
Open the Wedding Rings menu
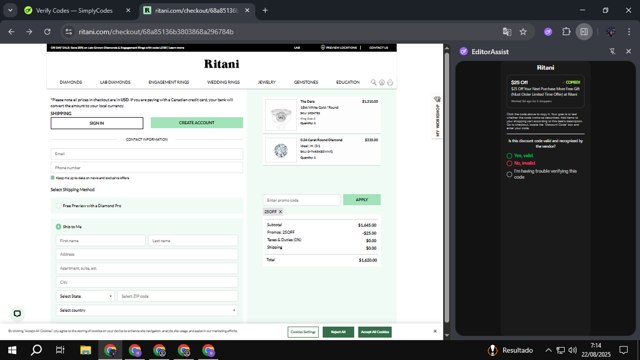[223, 82]
